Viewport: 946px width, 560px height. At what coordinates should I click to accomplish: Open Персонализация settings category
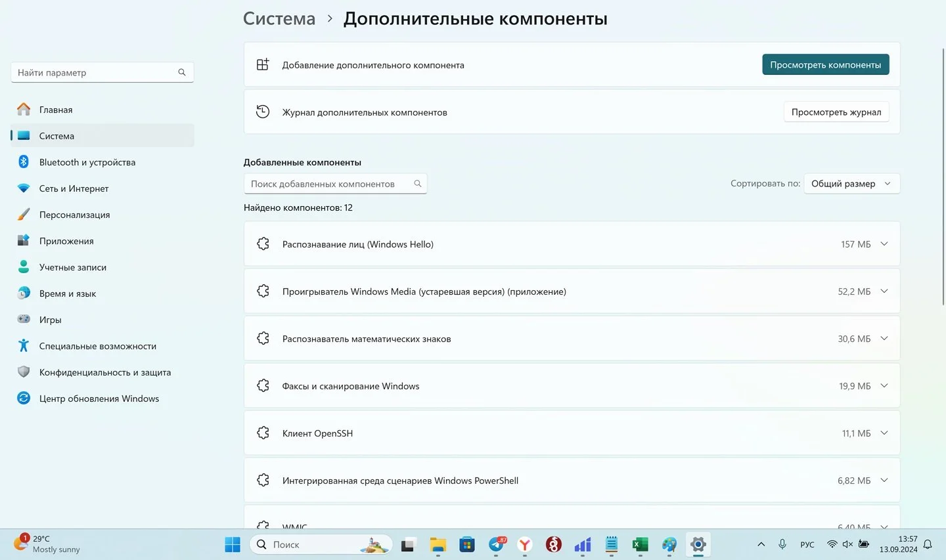click(x=102, y=215)
